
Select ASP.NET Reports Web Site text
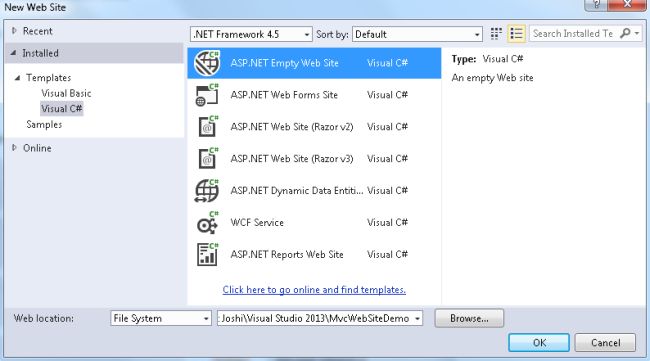tap(287, 254)
